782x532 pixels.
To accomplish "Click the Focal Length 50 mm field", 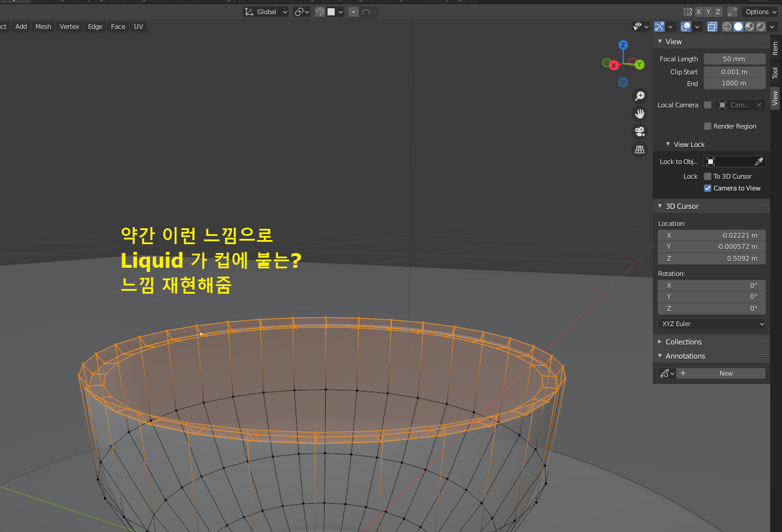I will [734, 59].
